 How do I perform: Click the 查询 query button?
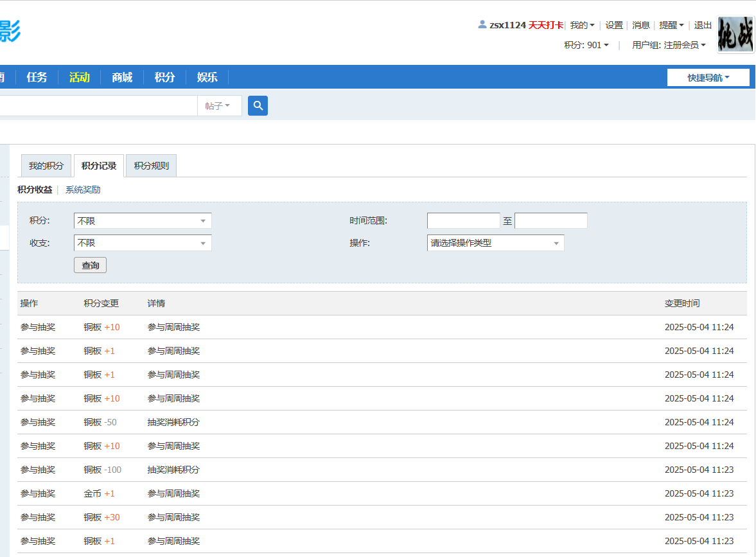point(90,265)
